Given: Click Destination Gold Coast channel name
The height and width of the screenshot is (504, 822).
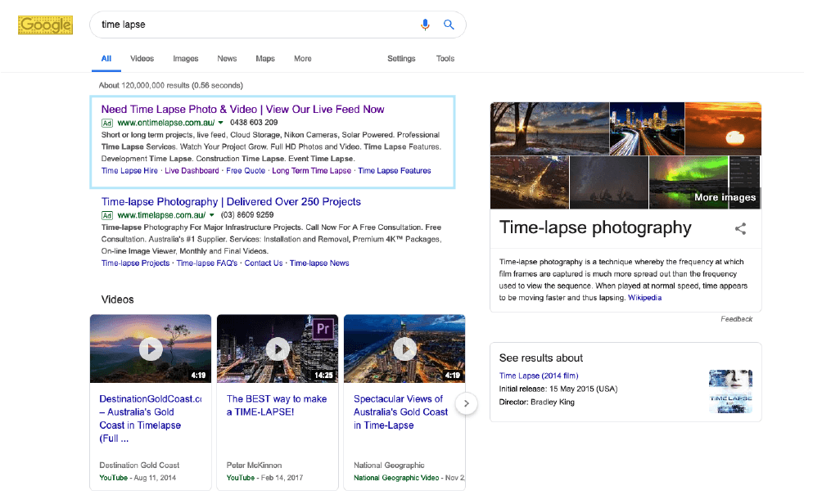Looking at the screenshot, I should 139,466.
